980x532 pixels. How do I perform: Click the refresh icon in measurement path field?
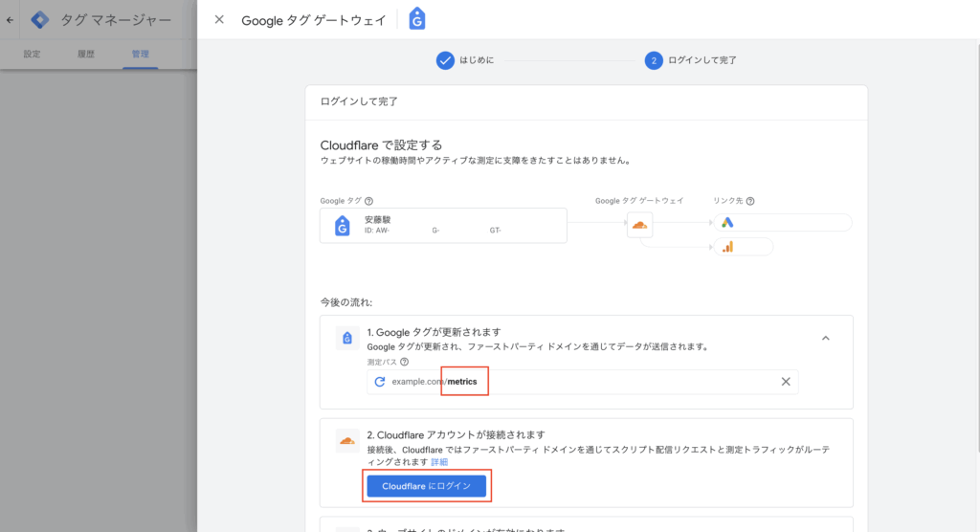tap(379, 382)
